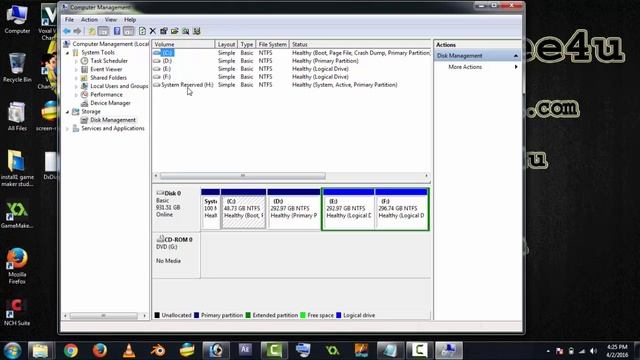Click the File System column header

click(273, 44)
